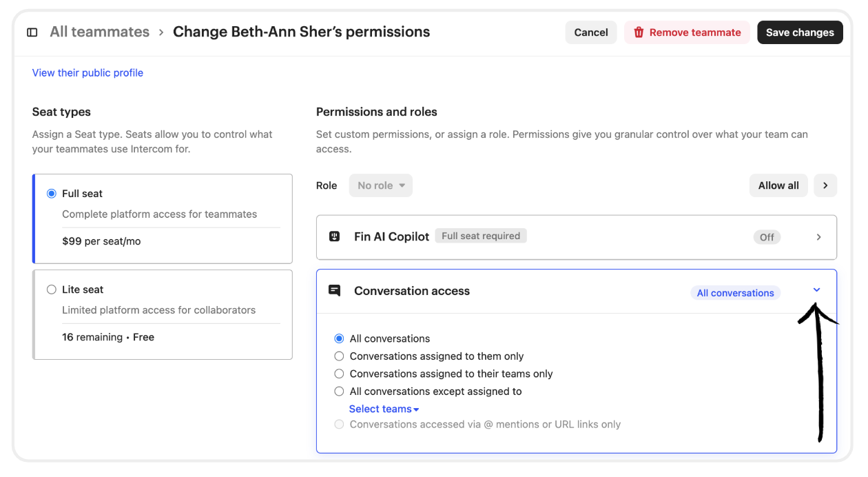The image size is (868, 477).
Task: Expand the Fin AI Copilot section
Action: tap(818, 237)
